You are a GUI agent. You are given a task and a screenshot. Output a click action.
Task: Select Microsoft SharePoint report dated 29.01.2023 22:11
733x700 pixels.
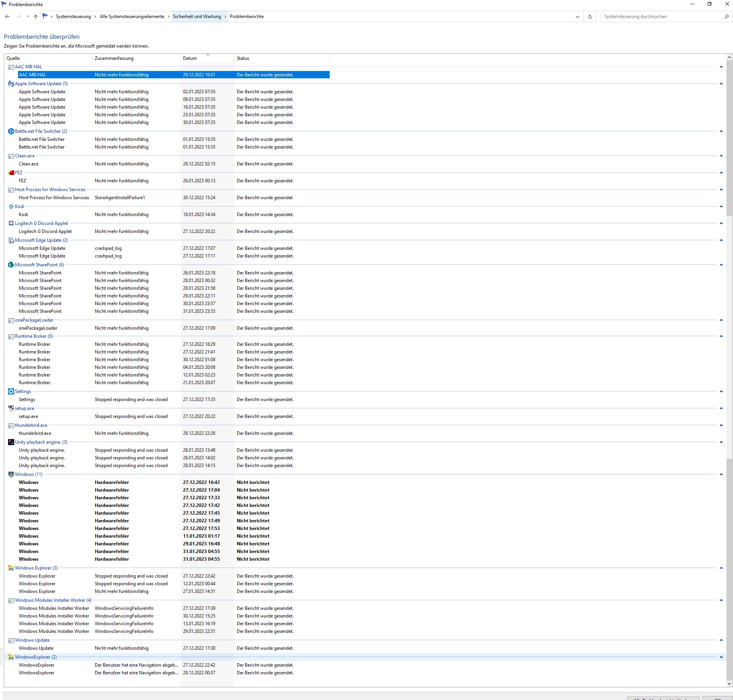[174, 296]
